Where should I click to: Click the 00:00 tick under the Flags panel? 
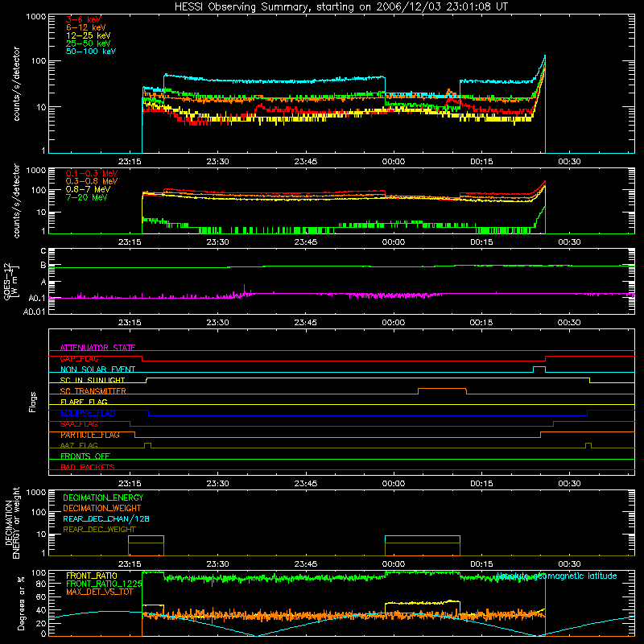point(394,484)
